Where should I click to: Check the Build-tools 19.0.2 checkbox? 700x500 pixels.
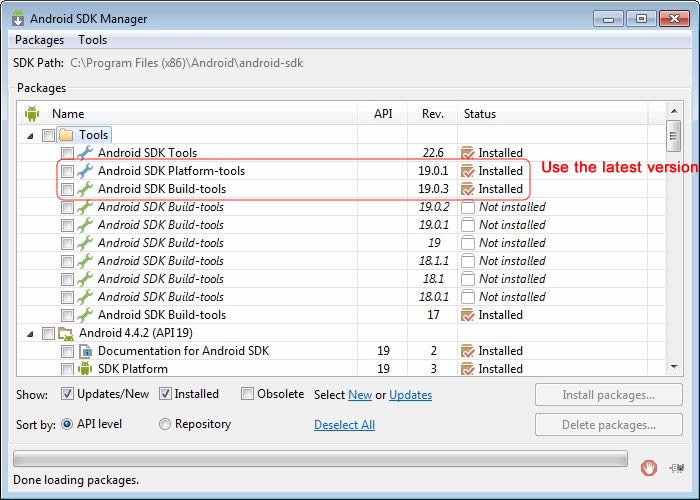point(67,207)
